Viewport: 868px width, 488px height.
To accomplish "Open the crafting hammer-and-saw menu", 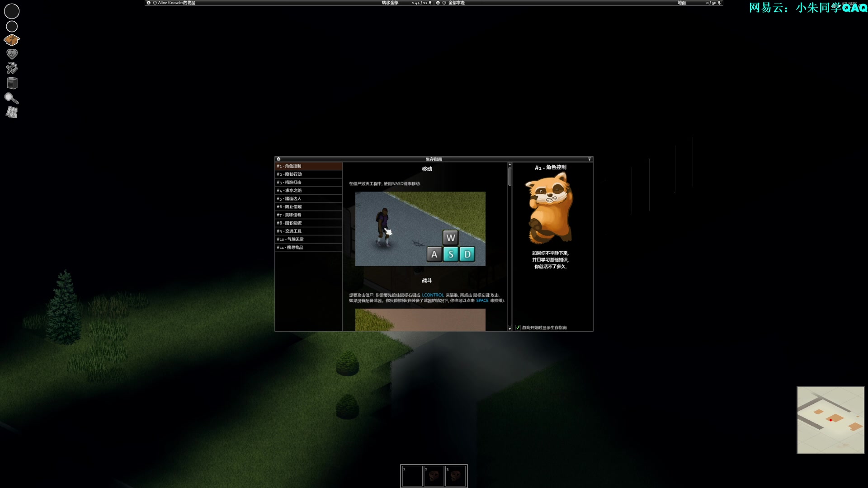I will point(12,68).
